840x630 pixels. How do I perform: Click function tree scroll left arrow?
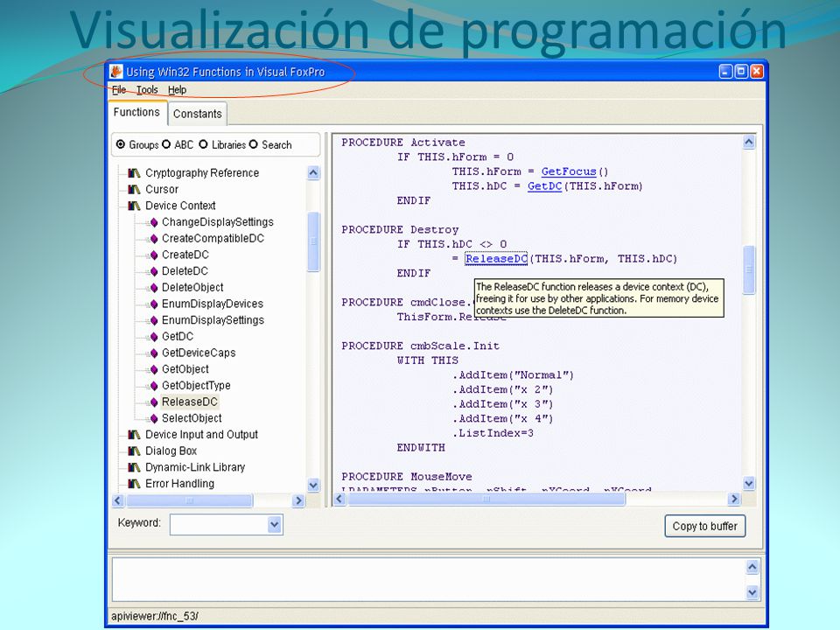pyautogui.click(x=118, y=500)
